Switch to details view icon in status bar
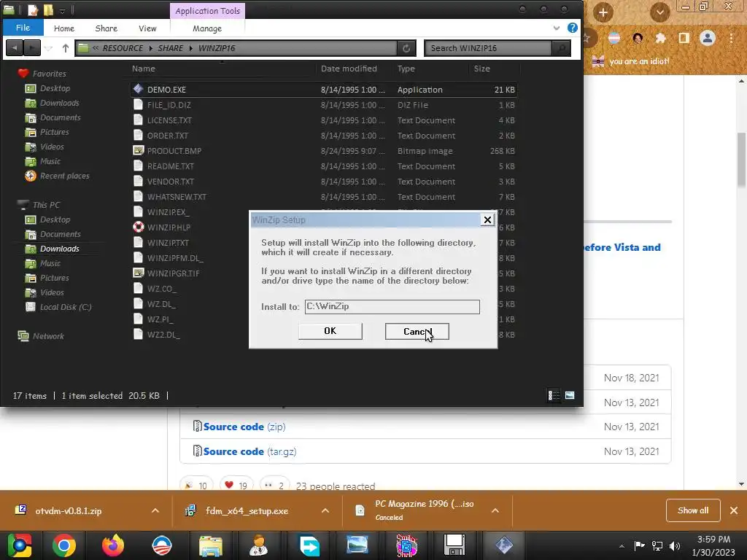The height and width of the screenshot is (560, 747). pos(554,395)
